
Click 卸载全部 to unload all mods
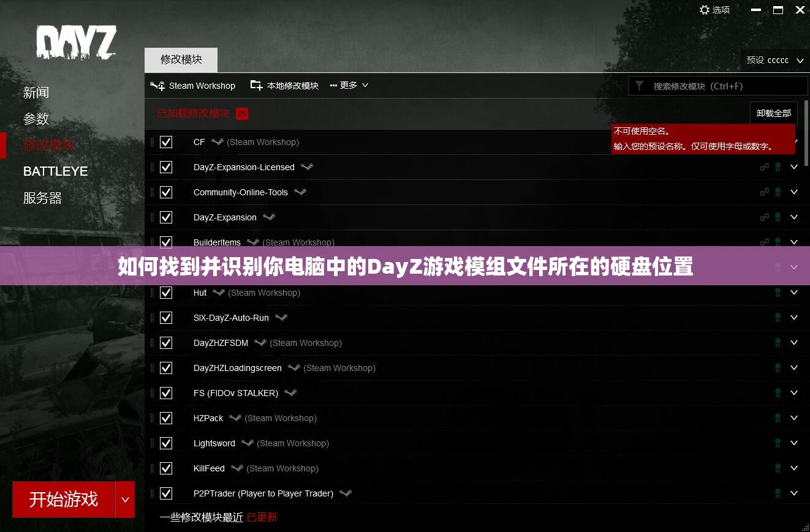pyautogui.click(x=774, y=113)
